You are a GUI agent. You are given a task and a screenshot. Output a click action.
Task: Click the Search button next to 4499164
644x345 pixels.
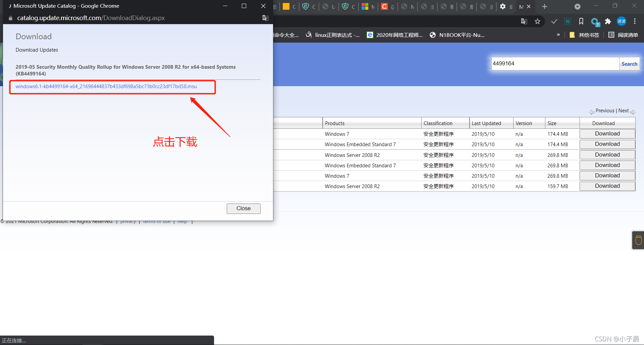pyautogui.click(x=629, y=64)
